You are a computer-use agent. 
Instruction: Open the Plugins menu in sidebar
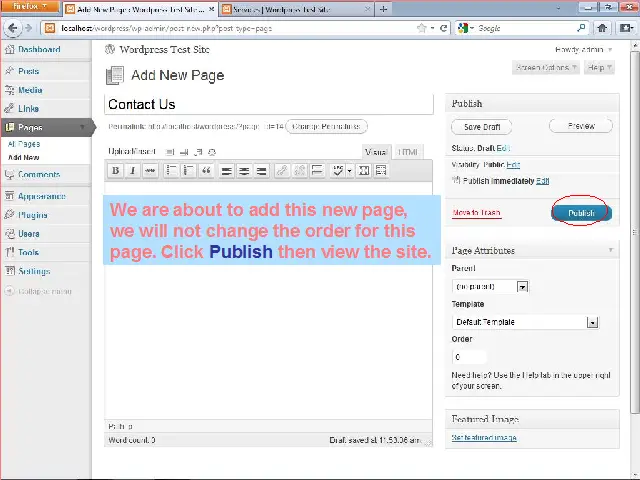[33, 215]
